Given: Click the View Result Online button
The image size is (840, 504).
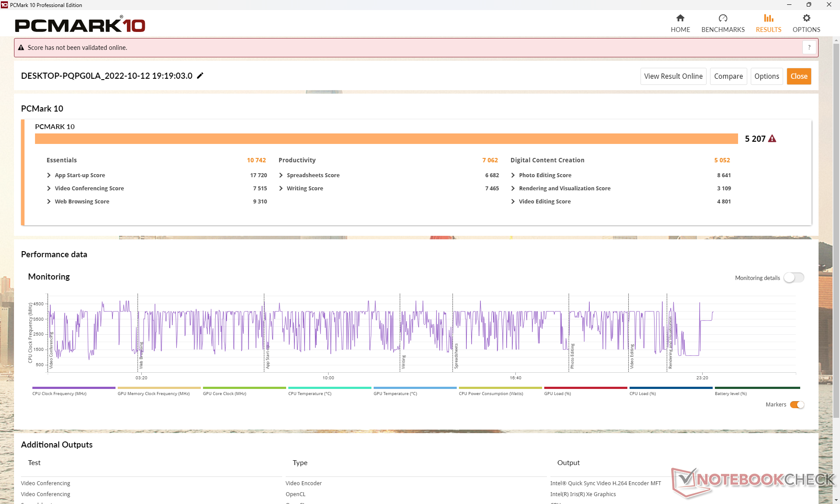Looking at the screenshot, I should pos(673,76).
